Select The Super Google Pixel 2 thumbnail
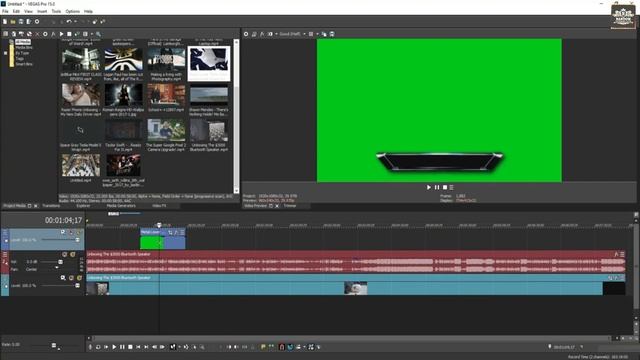Screen dimensions: 640x360 (x=166, y=130)
